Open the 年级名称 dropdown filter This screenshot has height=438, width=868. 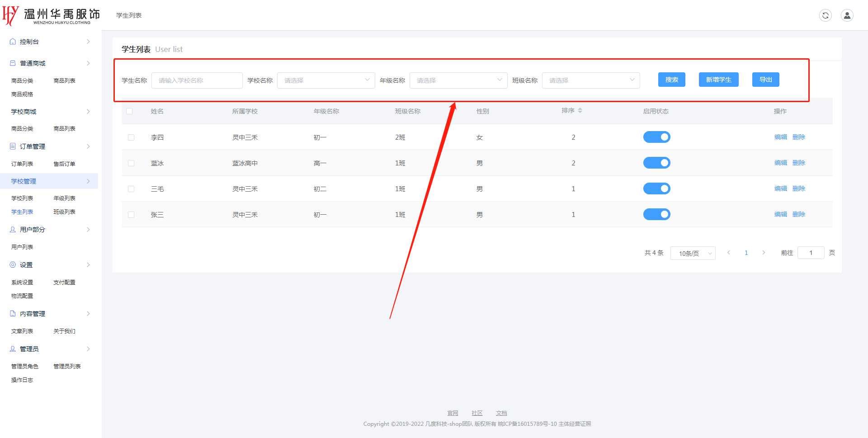pos(458,80)
